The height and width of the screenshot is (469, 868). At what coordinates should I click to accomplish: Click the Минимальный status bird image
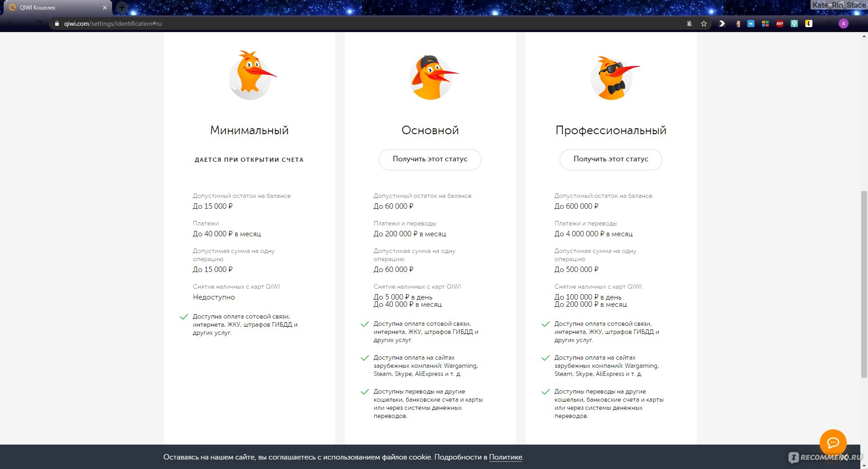tap(251, 75)
